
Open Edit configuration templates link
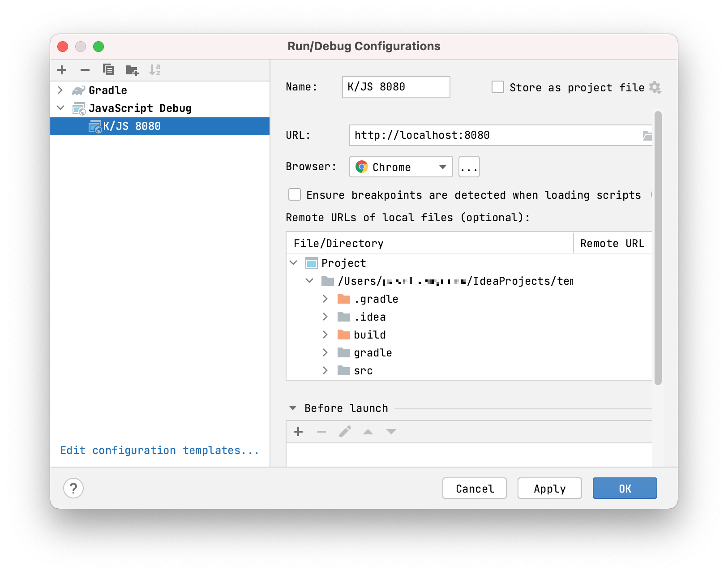pyautogui.click(x=160, y=451)
